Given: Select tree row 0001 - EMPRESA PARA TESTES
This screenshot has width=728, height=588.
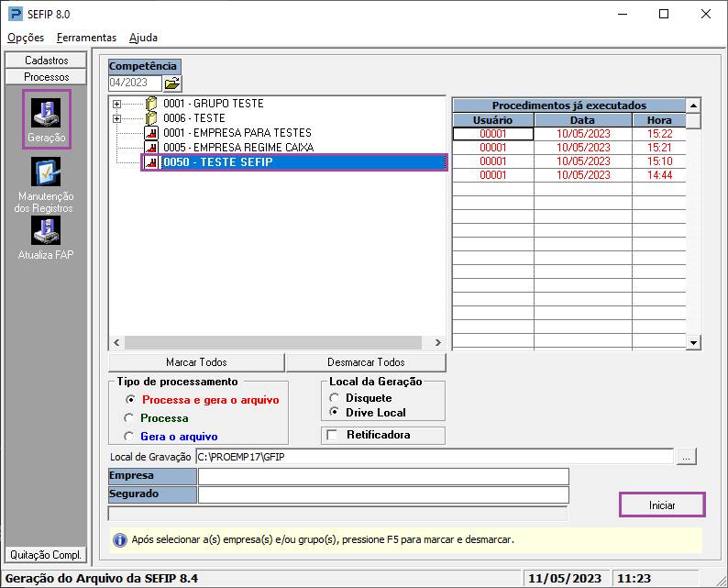Looking at the screenshot, I should [237, 133].
